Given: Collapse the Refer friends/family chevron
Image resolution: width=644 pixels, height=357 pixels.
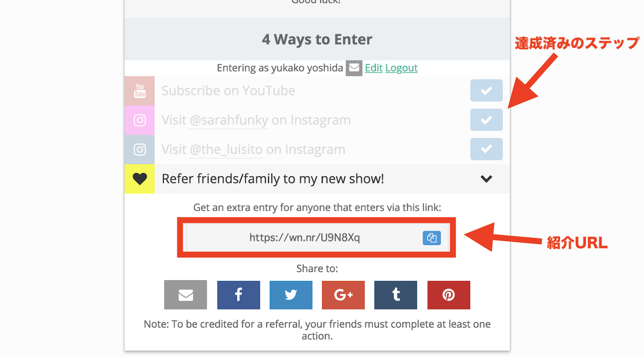Looking at the screenshot, I should [x=486, y=179].
